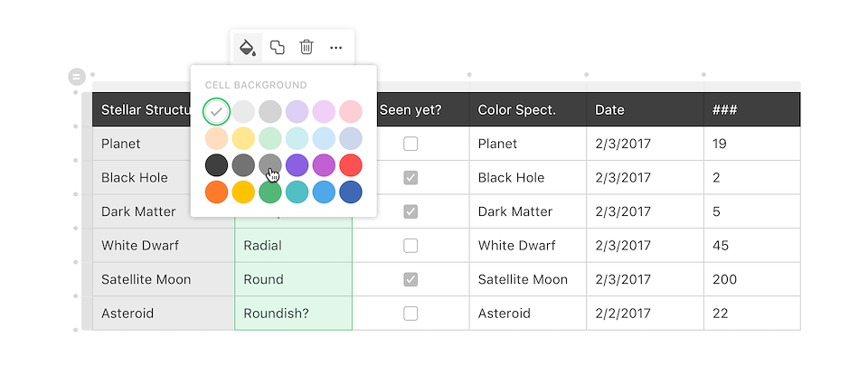Click the round table handle icon
Viewport: 868px width, 384px height.
[x=77, y=78]
